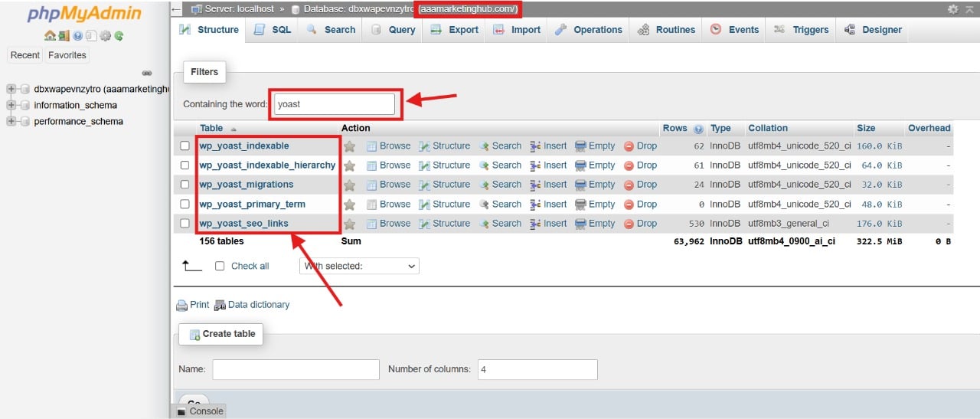Open the Triggers tab
This screenshot has height=419, width=980.
coord(801,30)
